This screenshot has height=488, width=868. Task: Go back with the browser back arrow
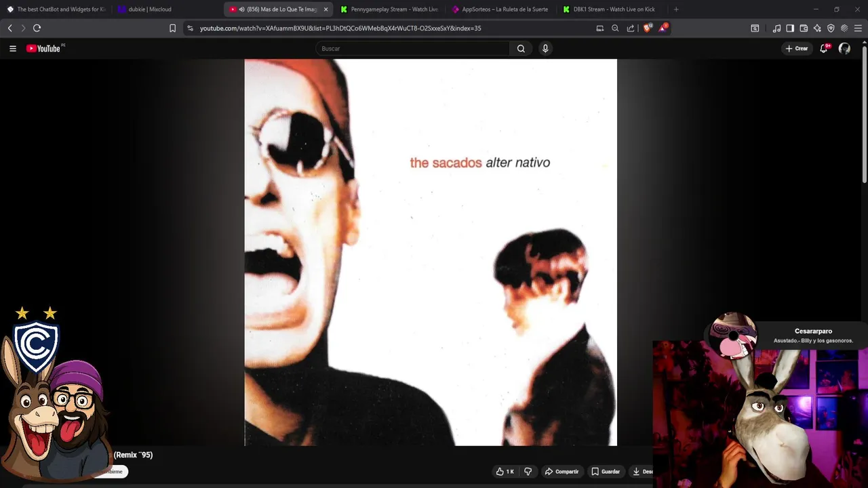pos(9,28)
